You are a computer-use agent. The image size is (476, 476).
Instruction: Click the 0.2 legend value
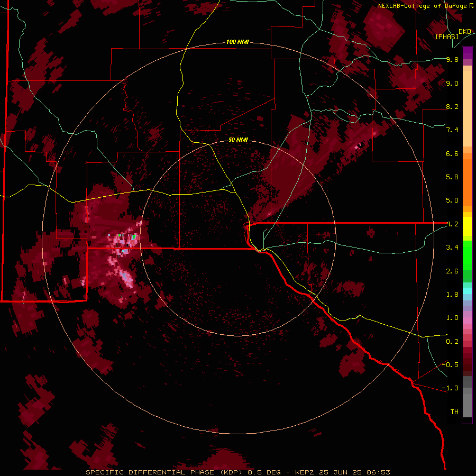pyautogui.click(x=452, y=342)
